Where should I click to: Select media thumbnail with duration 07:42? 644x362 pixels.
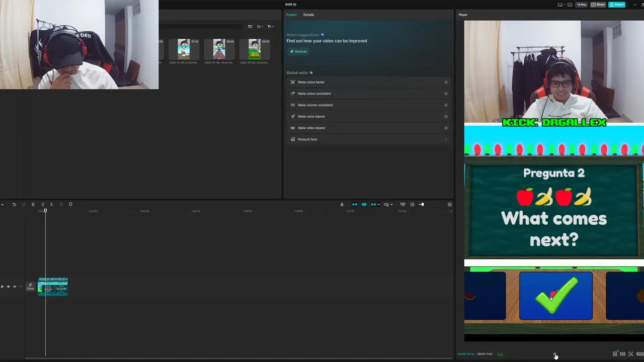coord(184,49)
